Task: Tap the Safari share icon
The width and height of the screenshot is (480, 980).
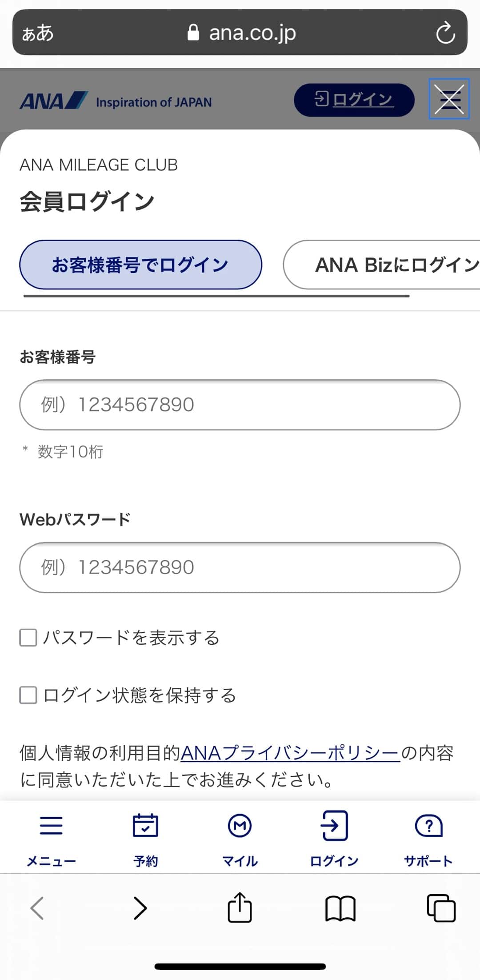Action: [x=240, y=908]
